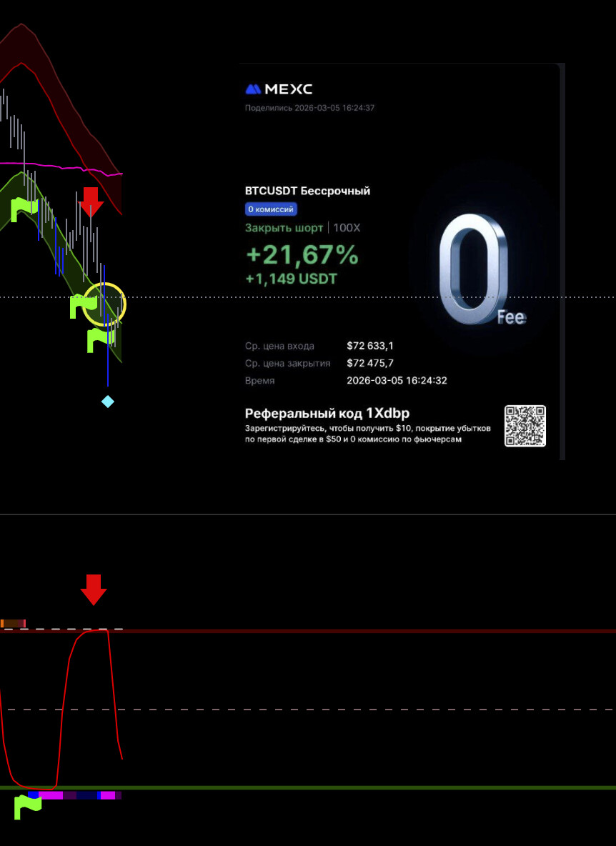
Task: Click the 100X leverage label
Action: [x=347, y=229]
